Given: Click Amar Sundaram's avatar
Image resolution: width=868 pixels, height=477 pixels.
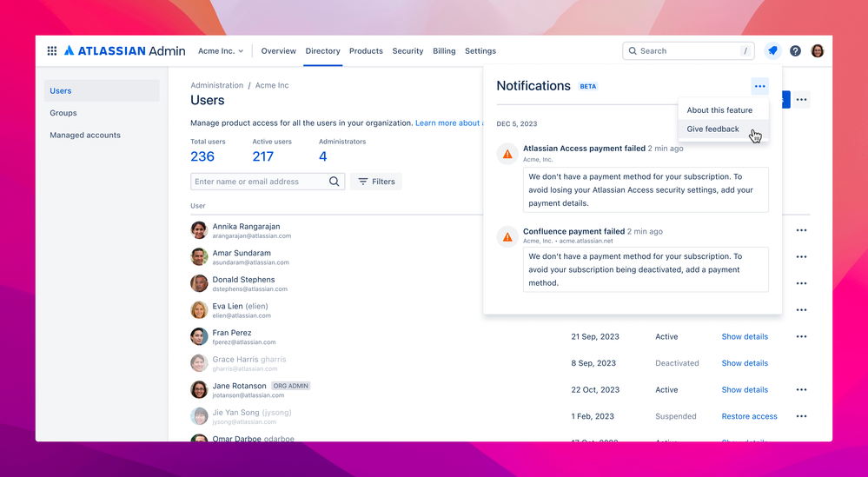Looking at the screenshot, I should coord(199,257).
